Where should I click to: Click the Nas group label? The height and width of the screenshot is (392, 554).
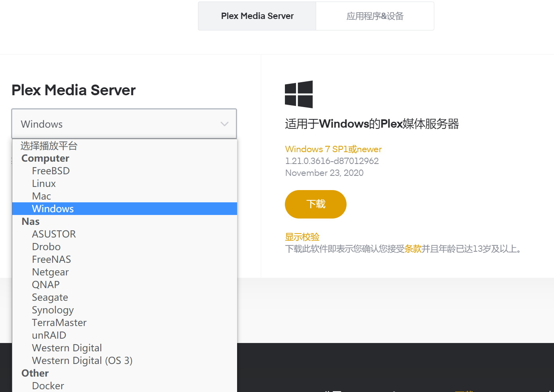click(x=31, y=221)
